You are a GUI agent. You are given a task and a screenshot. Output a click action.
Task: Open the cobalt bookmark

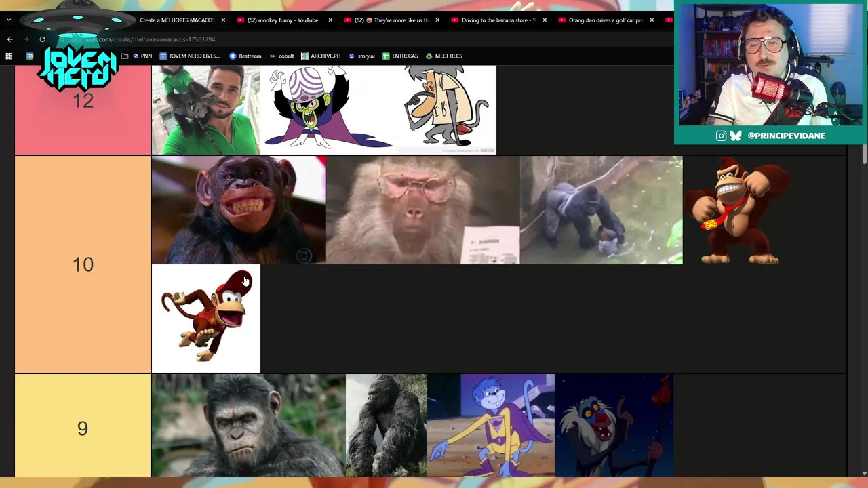[282, 56]
